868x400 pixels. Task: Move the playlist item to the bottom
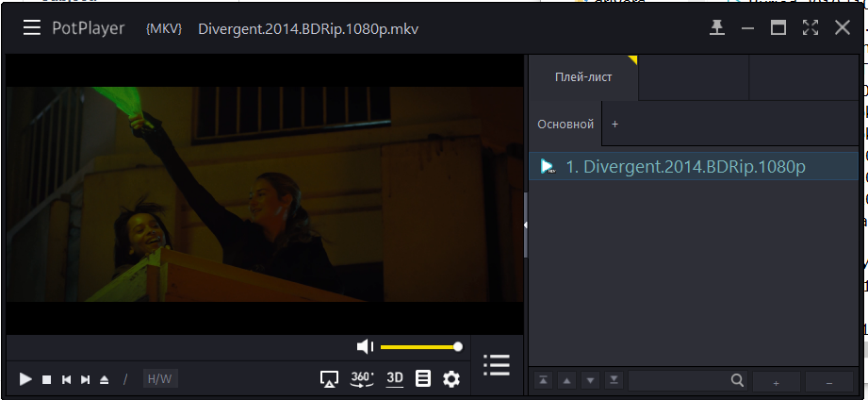click(614, 380)
